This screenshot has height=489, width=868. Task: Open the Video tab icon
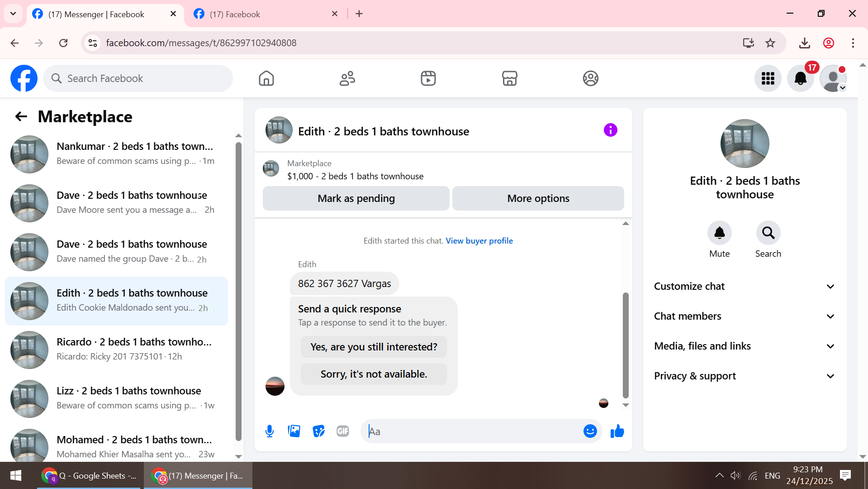pos(428,78)
